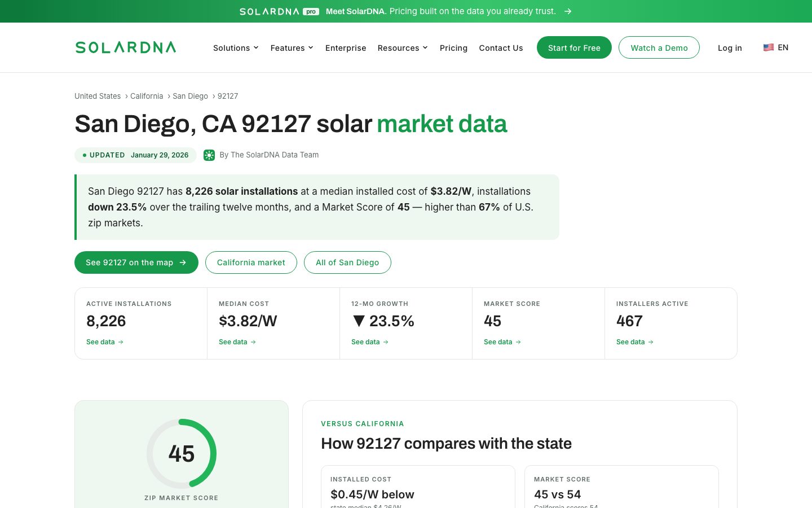
Task: Open All of San Diego button
Action: (347, 262)
